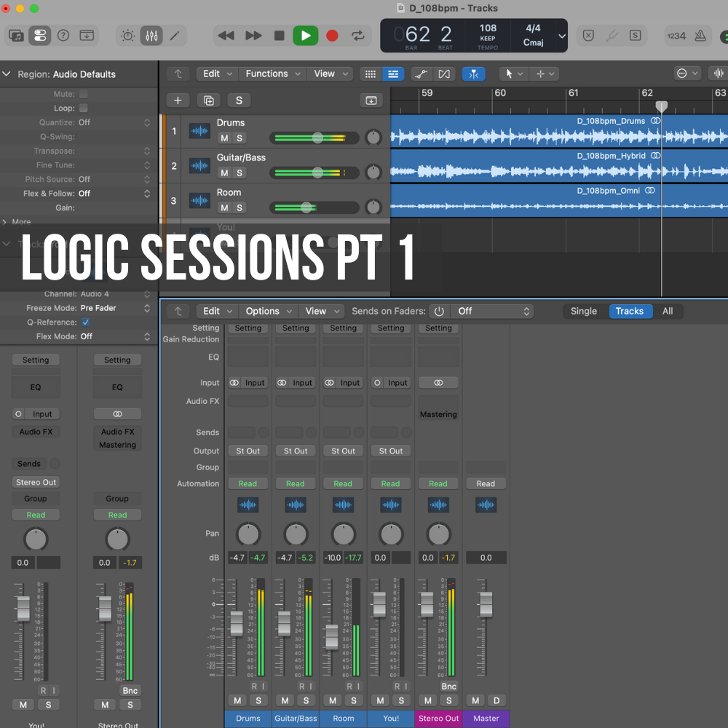The height and width of the screenshot is (728, 728).
Task: Open the mixer Options menu
Action: tap(269, 311)
